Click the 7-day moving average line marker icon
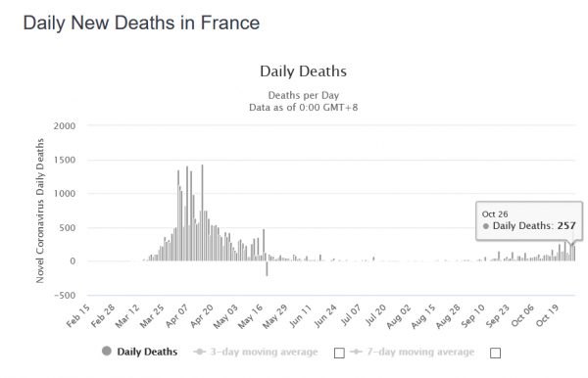The image size is (588, 378). (x=356, y=352)
